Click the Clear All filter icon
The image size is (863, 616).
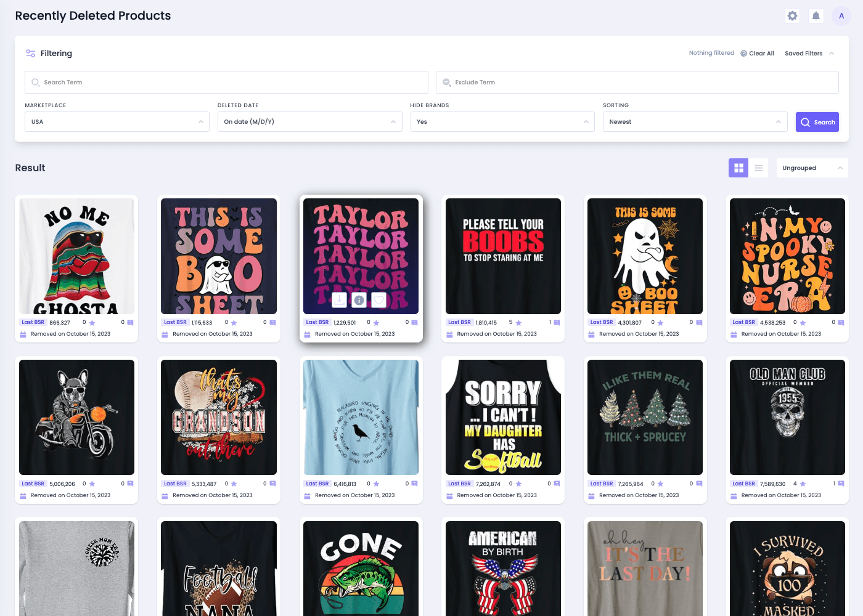click(743, 54)
